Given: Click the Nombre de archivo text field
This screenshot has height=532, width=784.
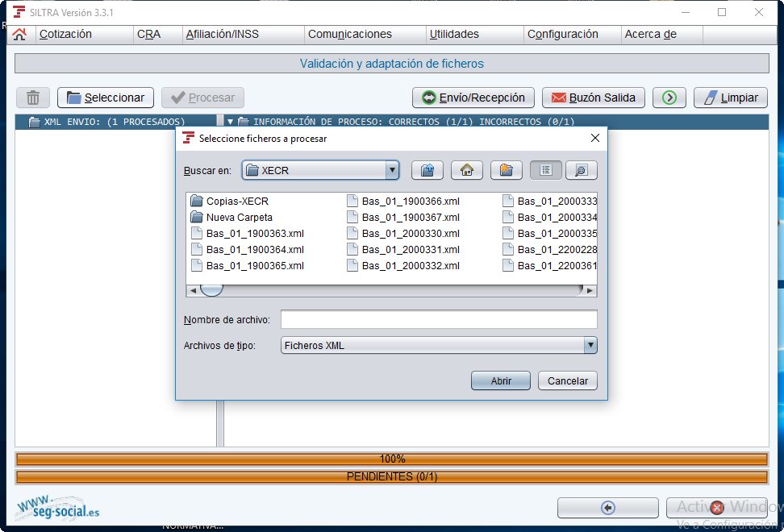Looking at the screenshot, I should 438,320.
